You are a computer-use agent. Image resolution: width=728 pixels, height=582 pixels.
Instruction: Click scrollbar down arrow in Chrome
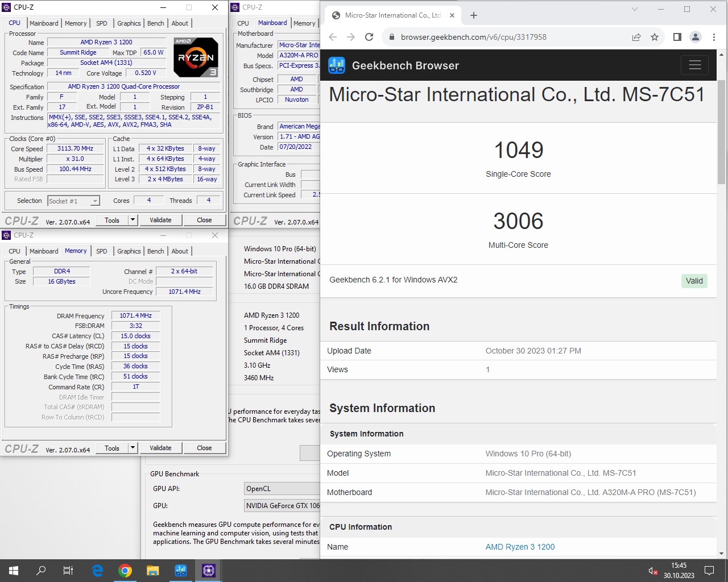click(x=721, y=554)
